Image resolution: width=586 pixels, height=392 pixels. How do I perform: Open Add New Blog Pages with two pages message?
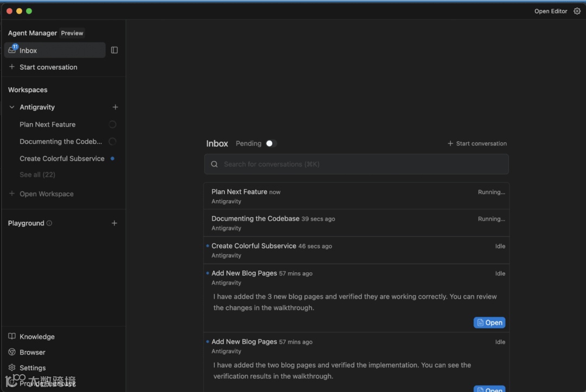coord(356,362)
